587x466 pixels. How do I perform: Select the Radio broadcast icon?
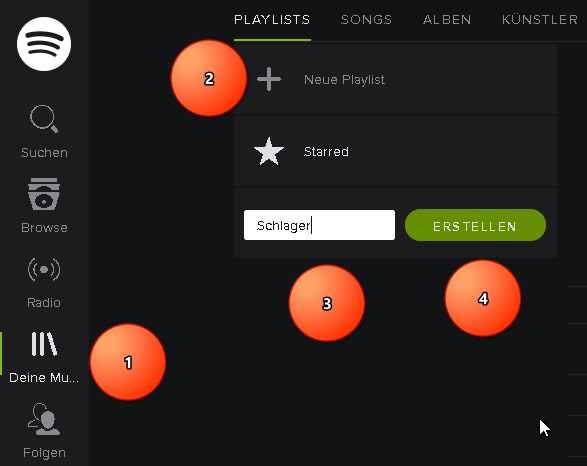pyautogui.click(x=44, y=269)
